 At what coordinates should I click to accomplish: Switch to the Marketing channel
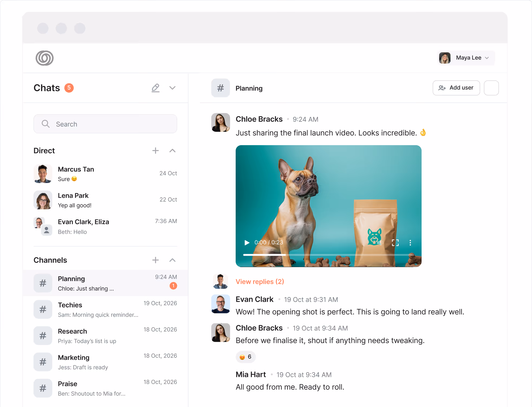pos(105,362)
